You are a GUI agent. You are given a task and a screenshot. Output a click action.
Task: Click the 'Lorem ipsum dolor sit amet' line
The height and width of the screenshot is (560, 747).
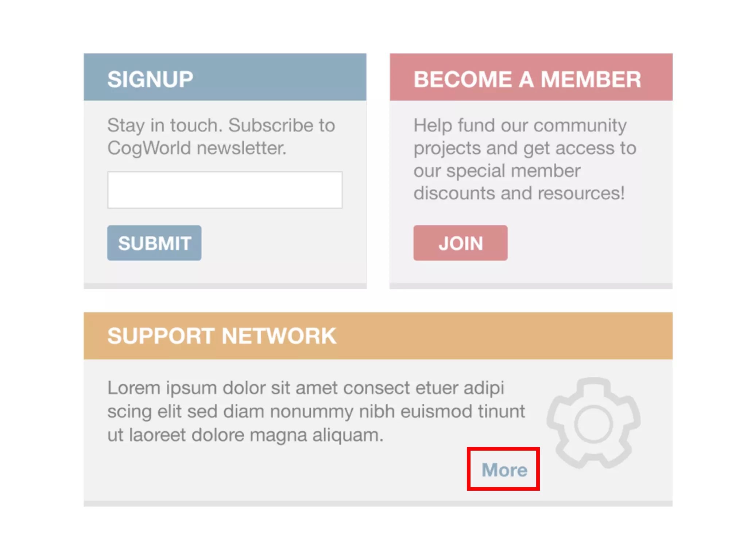click(306, 388)
